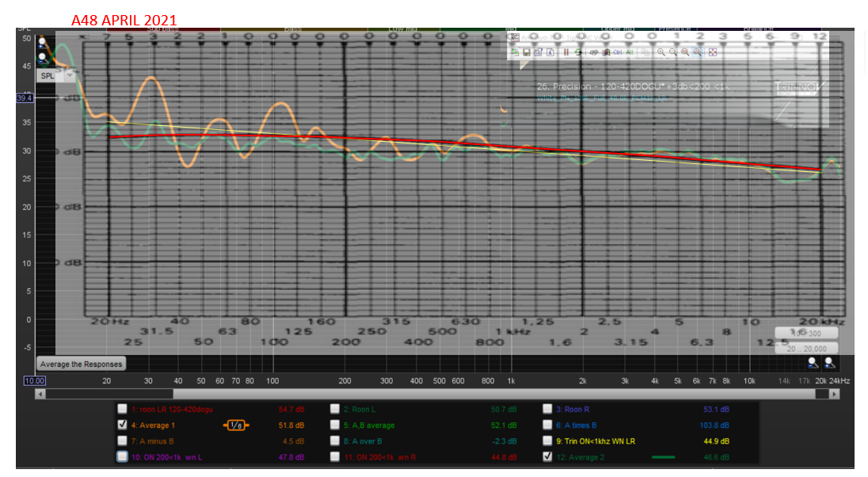Click the Average the Responses button

81,364
